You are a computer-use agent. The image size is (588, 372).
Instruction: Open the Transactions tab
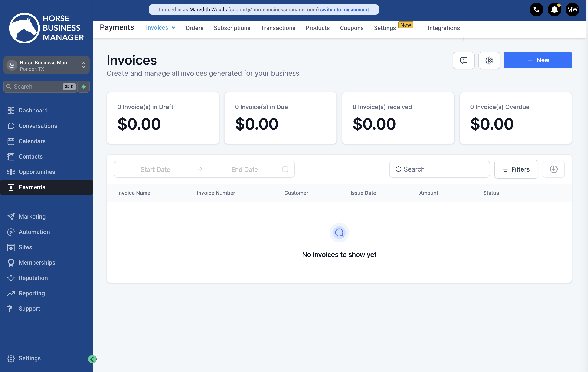[278, 28]
